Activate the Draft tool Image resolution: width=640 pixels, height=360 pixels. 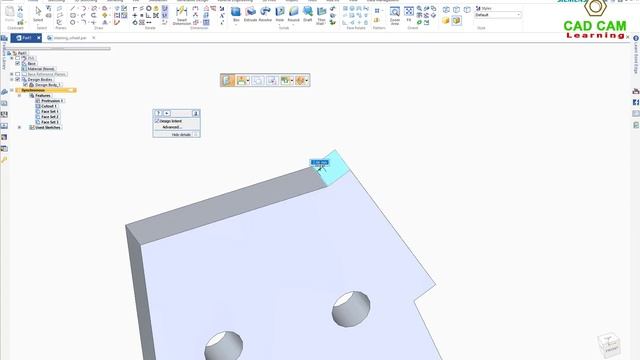point(308,13)
